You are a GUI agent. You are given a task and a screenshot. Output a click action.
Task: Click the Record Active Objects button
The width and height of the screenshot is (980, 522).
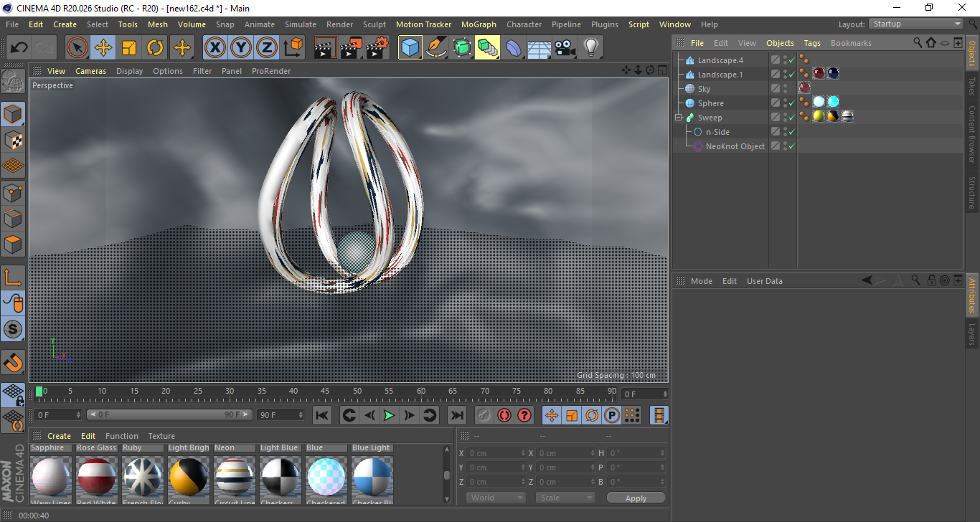click(484, 415)
